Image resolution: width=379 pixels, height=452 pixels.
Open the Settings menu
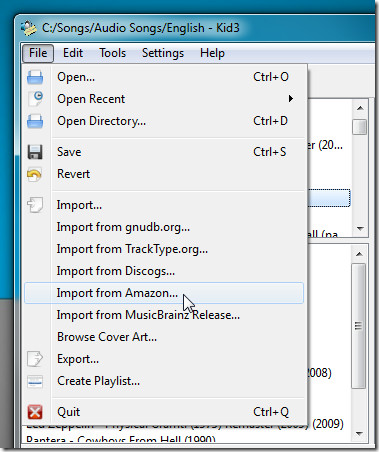(x=163, y=53)
